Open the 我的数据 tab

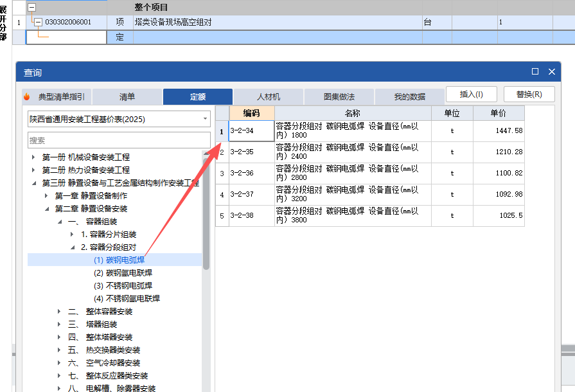click(410, 97)
